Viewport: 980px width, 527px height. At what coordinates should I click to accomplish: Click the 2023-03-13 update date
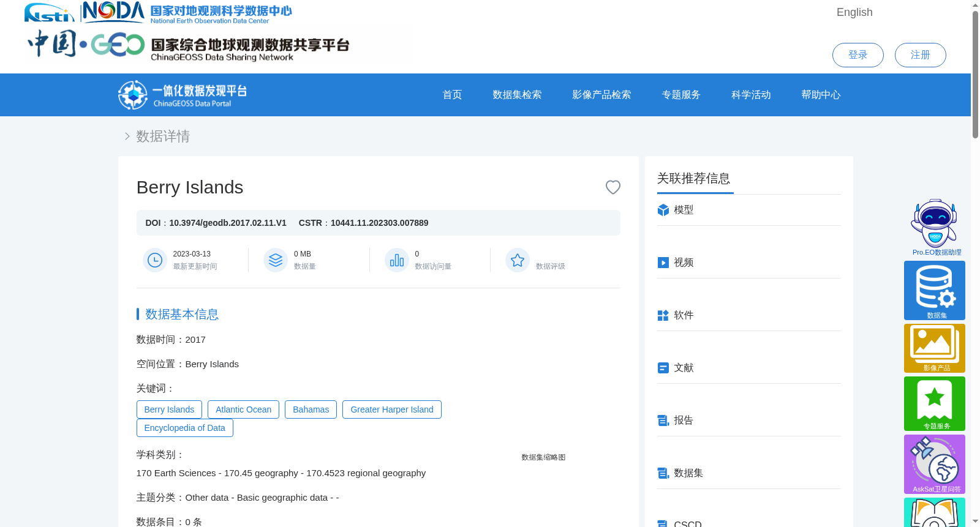pos(192,254)
